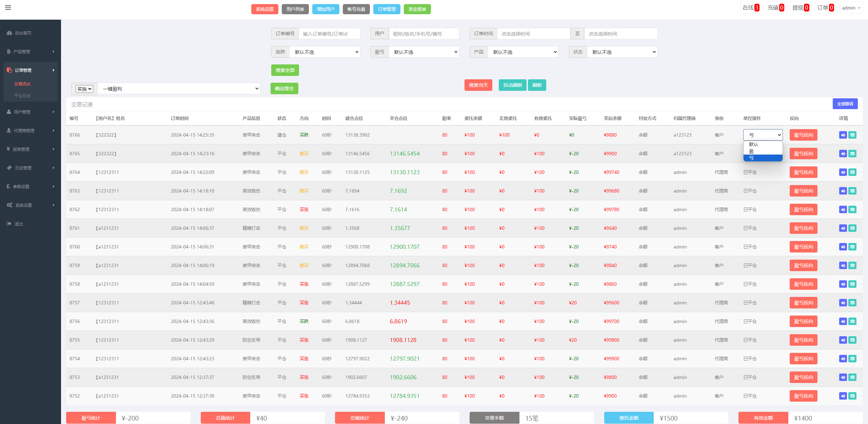
Task: Open the 涨跌 filter dropdown
Action: tap(325, 52)
